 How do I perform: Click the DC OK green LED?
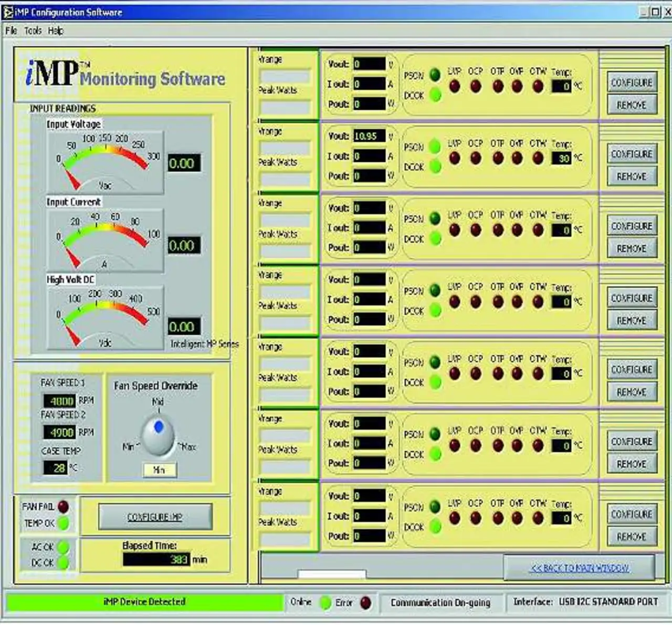pyautogui.click(x=63, y=563)
